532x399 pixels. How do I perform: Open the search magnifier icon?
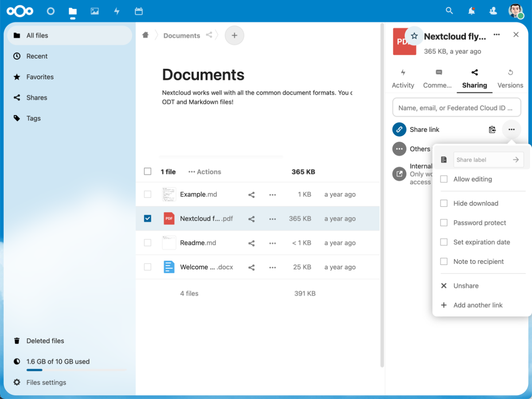click(450, 11)
